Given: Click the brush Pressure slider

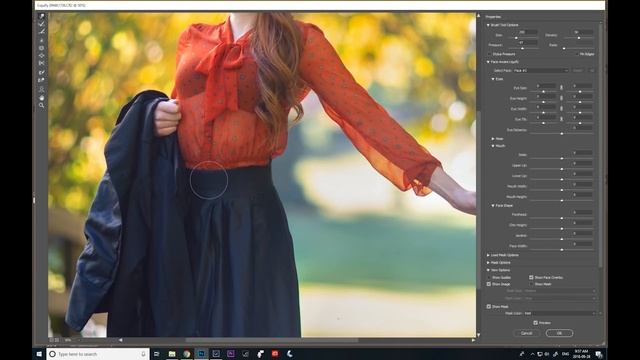Looking at the screenshot, I should click(522, 49).
